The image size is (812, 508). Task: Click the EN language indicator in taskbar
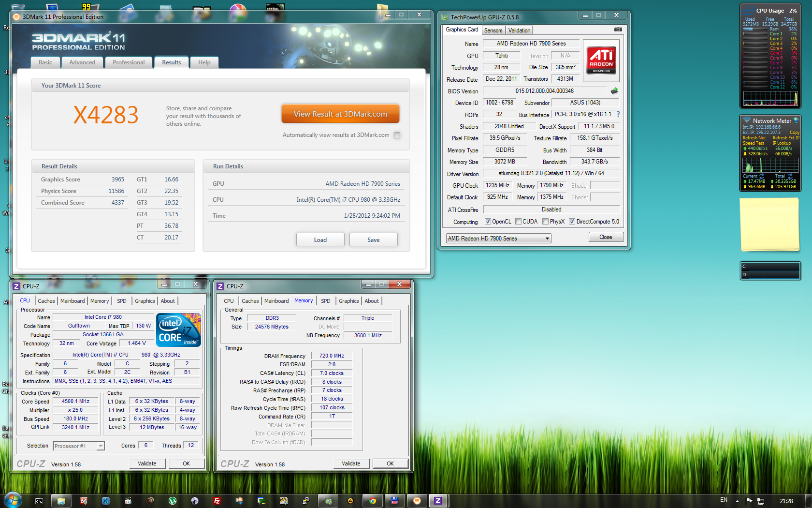tap(724, 500)
